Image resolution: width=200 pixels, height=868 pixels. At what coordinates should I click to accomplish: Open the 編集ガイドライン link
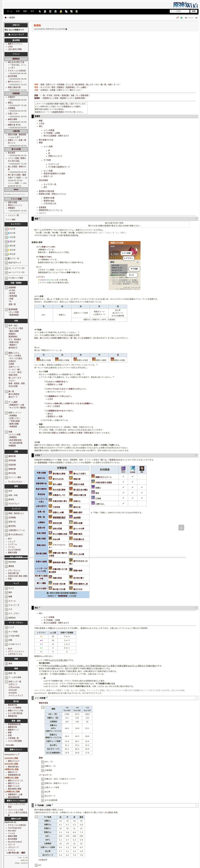pyautogui.click(x=15, y=44)
